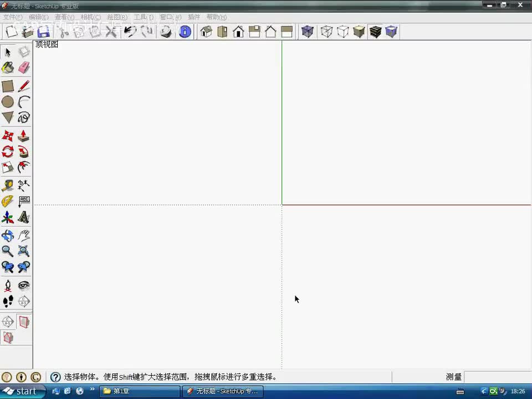Activate the Dimension tool
This screenshot has height=399, width=532.
[x=24, y=186]
